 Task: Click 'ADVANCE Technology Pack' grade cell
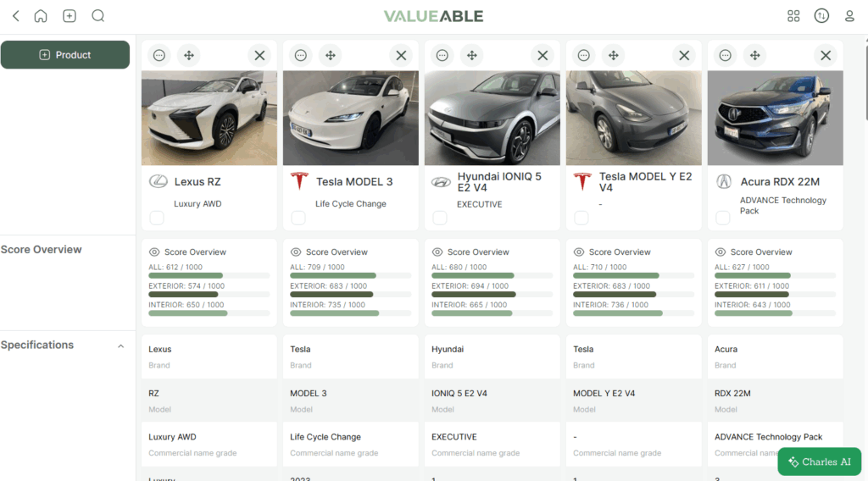point(775,445)
